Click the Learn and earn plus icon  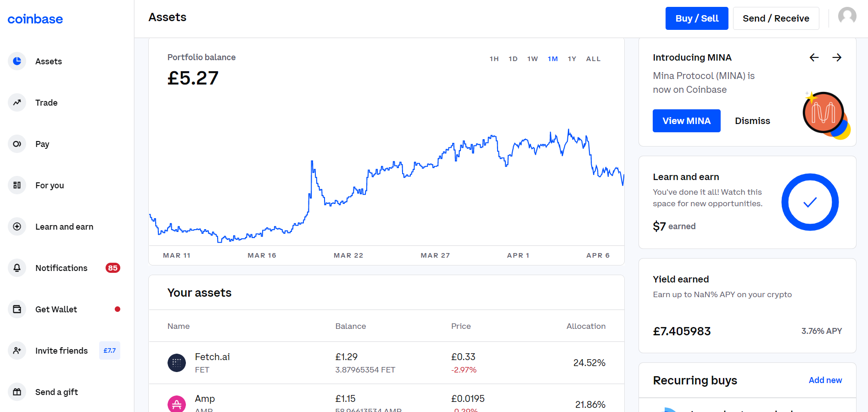(17, 226)
